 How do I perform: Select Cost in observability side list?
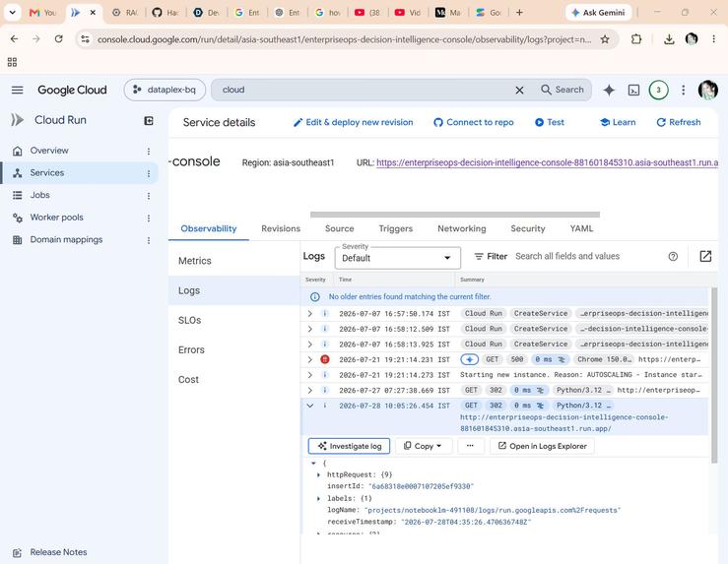click(234, 379)
